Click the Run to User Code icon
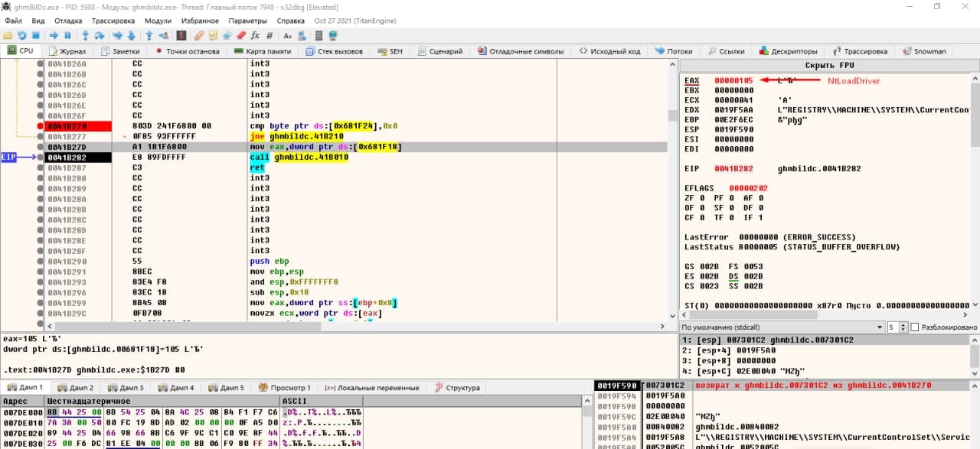 163,35
